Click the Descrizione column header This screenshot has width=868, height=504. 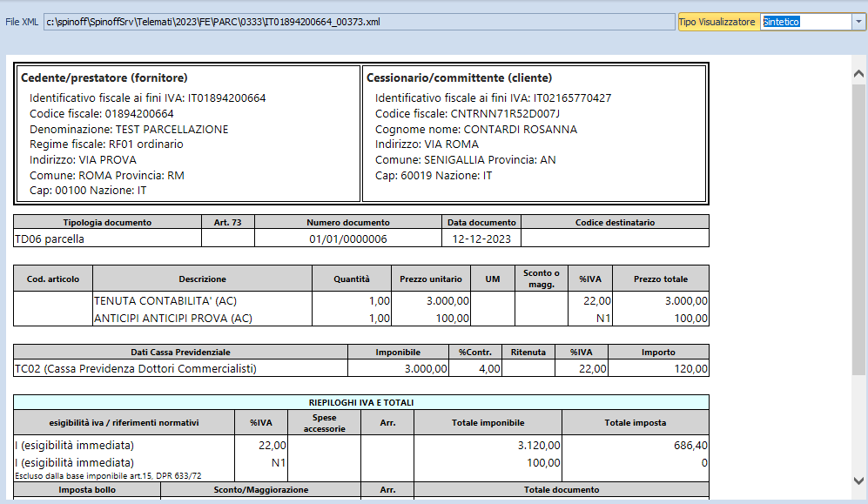click(203, 279)
